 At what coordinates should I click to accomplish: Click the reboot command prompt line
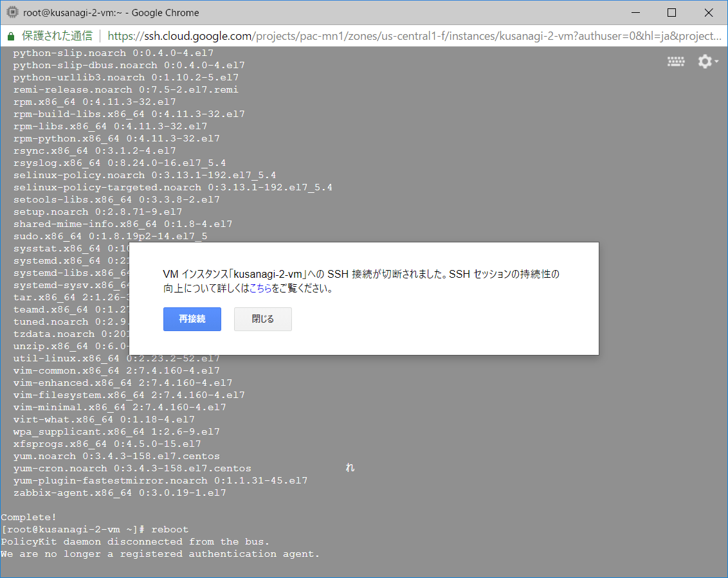[x=95, y=529]
